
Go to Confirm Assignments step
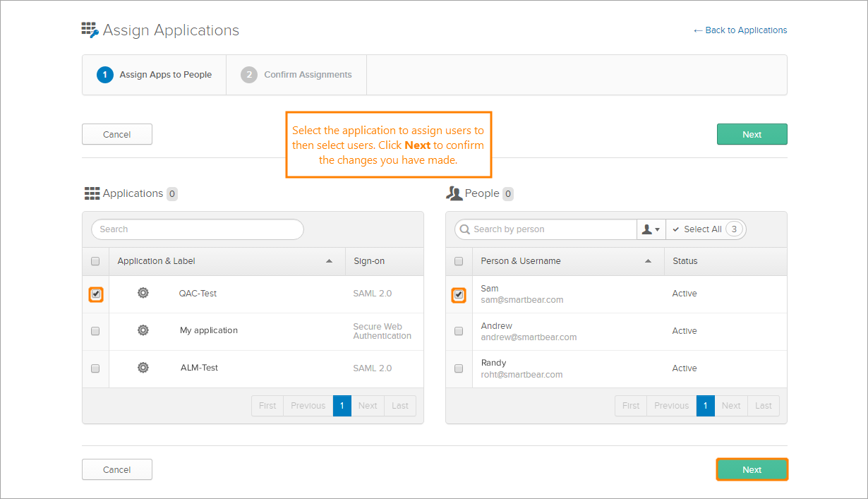coord(297,75)
